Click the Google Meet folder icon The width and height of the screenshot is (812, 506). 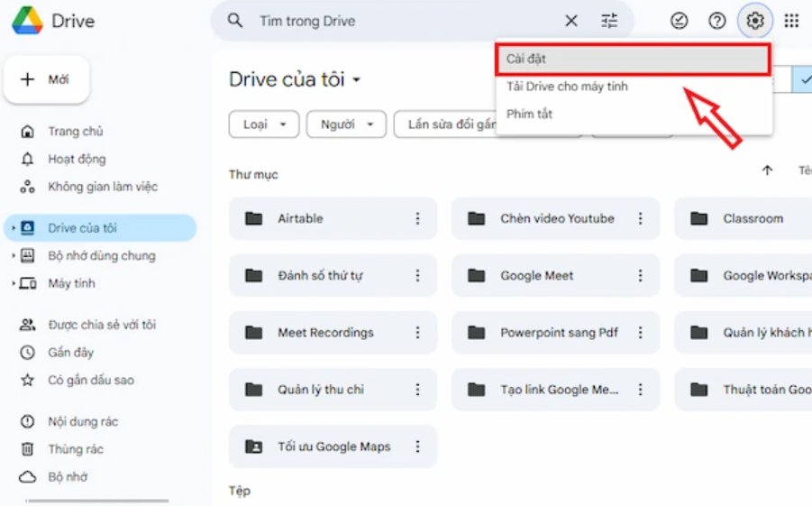477,275
